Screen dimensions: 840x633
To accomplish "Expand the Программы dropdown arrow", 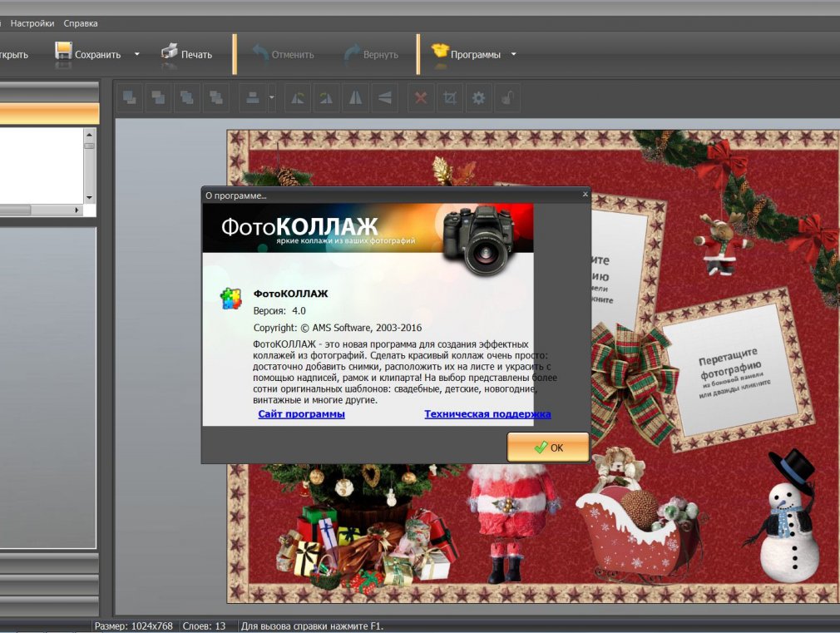I will tap(513, 54).
